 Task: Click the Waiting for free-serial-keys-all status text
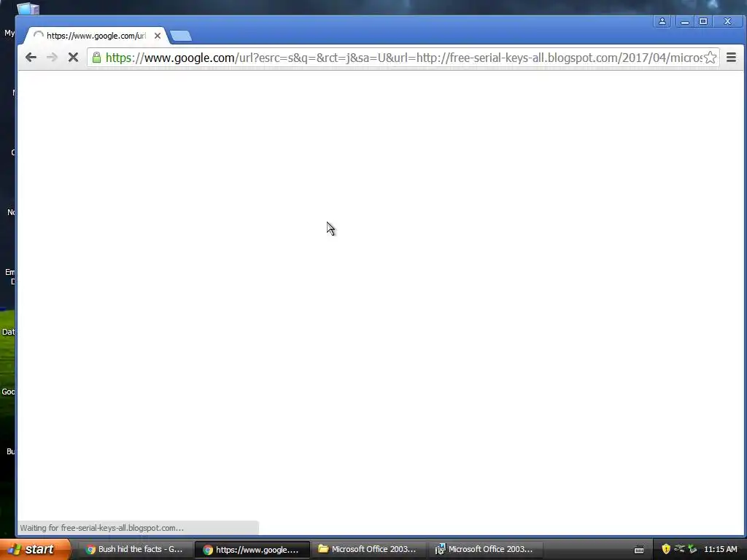pyautogui.click(x=101, y=528)
